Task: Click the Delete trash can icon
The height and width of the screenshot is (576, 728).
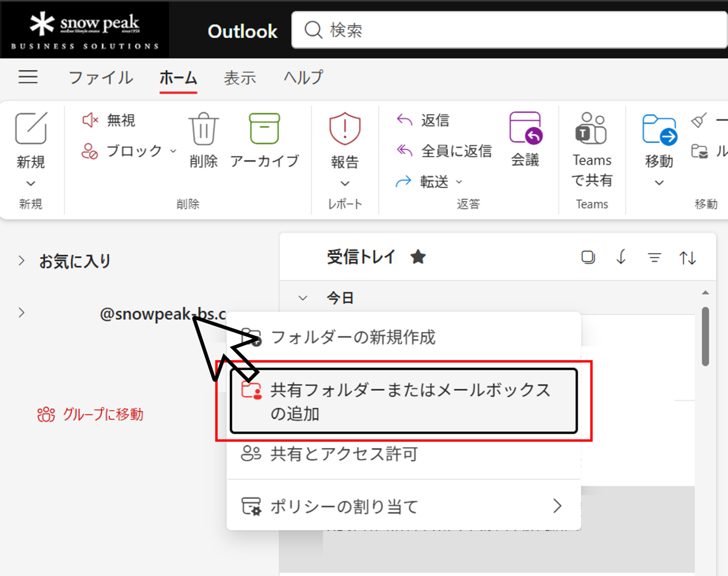Action: [203, 129]
